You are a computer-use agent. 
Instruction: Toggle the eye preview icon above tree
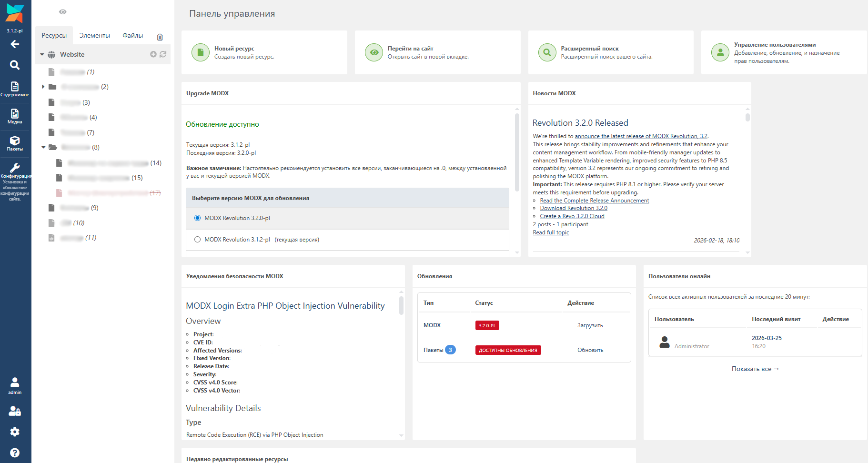tap(62, 12)
